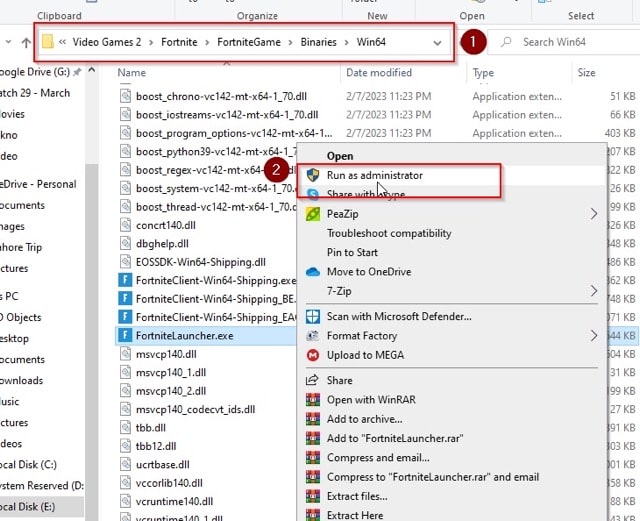Click FortniteClient-Win64-Shipping.exe file icon

click(x=125, y=280)
